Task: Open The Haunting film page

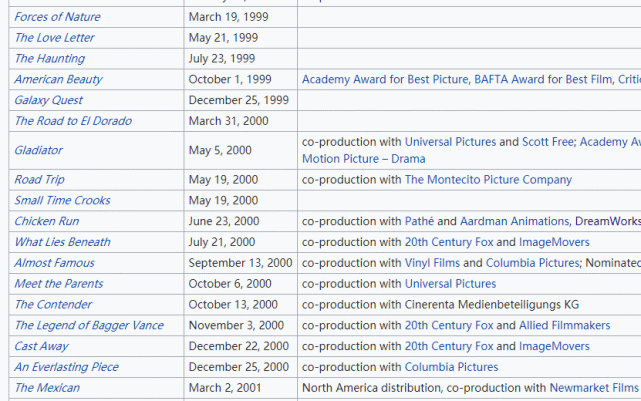Action: click(50, 59)
